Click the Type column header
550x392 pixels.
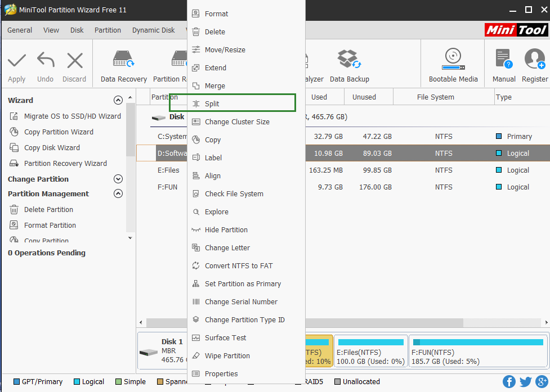(522, 97)
